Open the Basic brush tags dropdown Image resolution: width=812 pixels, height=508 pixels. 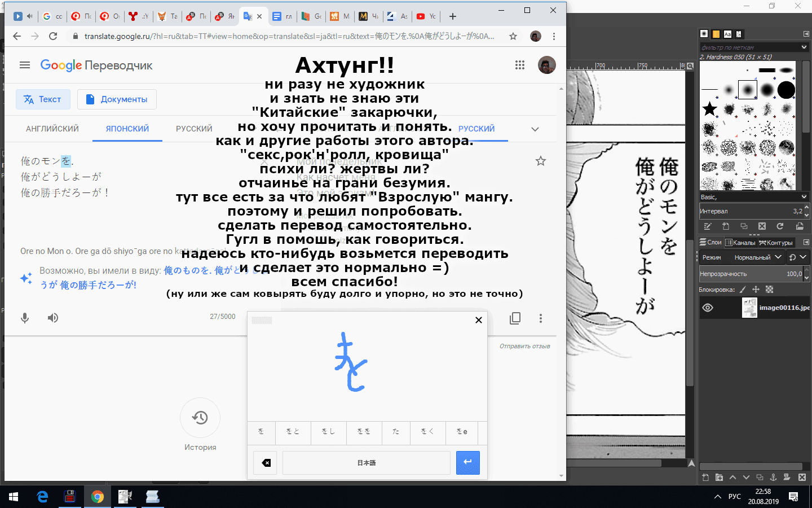point(804,196)
